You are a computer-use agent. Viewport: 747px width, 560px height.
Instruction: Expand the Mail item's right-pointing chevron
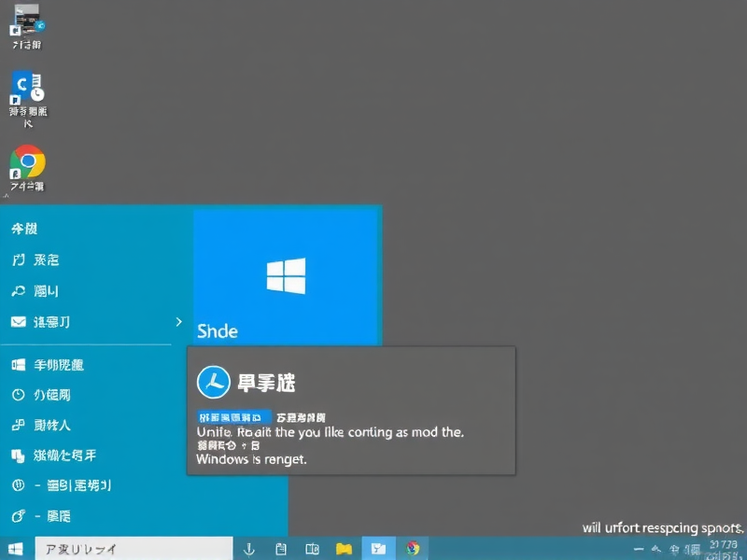(x=177, y=321)
